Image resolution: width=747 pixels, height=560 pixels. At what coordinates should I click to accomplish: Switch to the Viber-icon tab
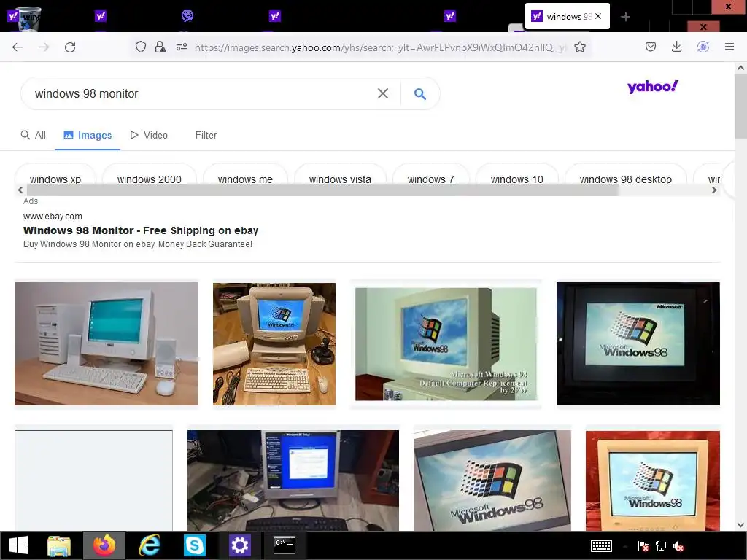pyautogui.click(x=187, y=16)
